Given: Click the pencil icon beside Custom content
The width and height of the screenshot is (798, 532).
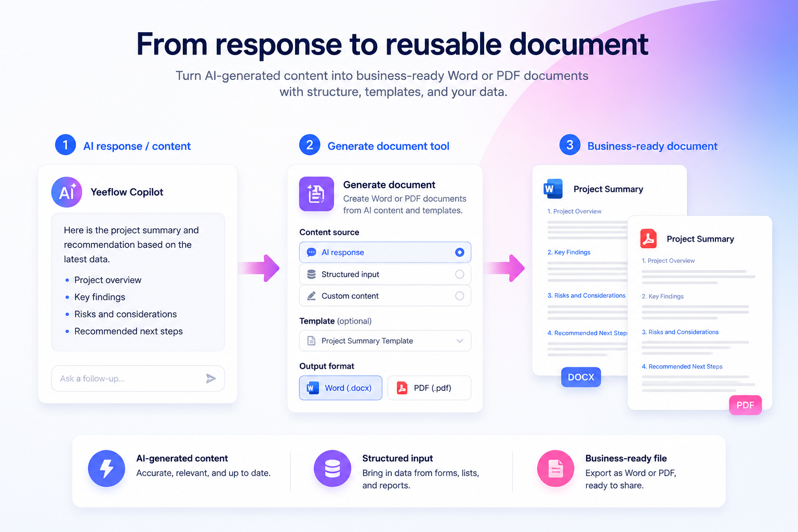Looking at the screenshot, I should point(311,296).
